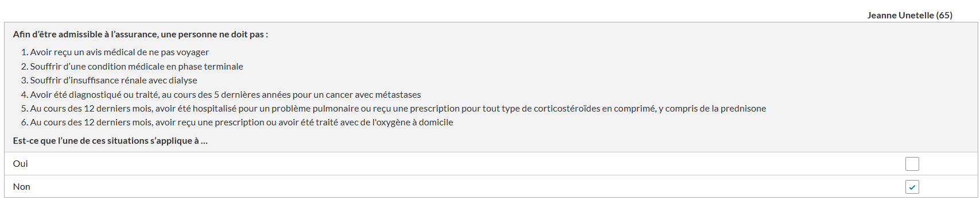
Task: Select the 'Oui' answer label
Action: coord(21,164)
